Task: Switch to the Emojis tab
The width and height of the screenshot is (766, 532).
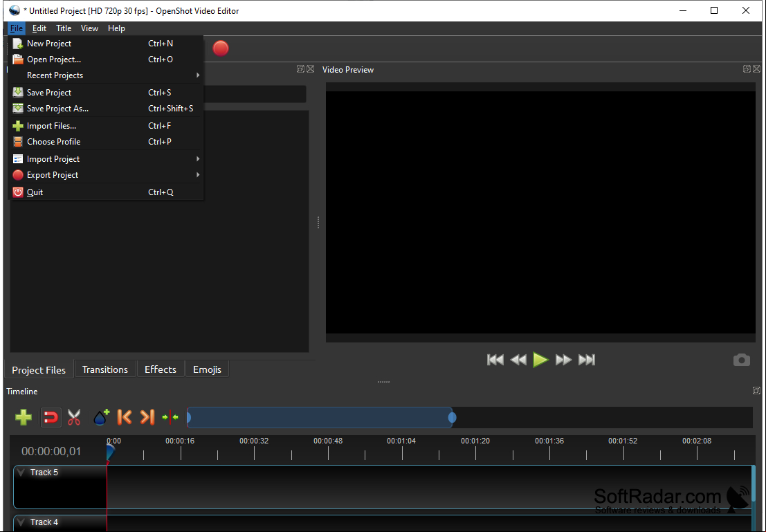Action: 207,369
